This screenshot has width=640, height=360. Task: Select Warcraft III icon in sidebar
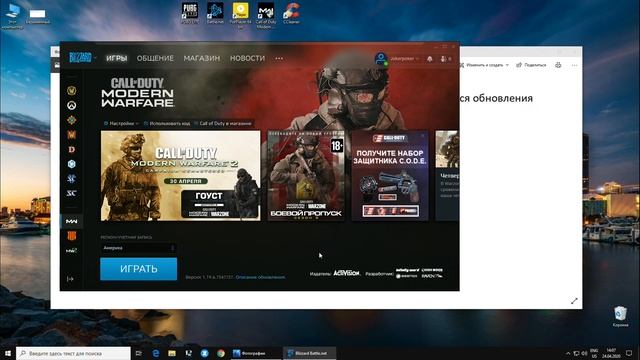point(71,135)
